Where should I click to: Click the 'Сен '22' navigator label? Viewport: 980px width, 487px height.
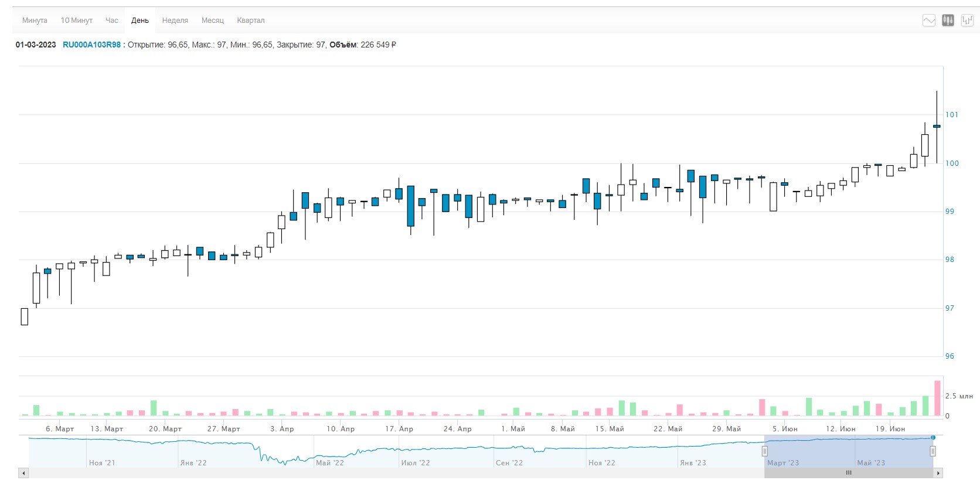(x=509, y=463)
